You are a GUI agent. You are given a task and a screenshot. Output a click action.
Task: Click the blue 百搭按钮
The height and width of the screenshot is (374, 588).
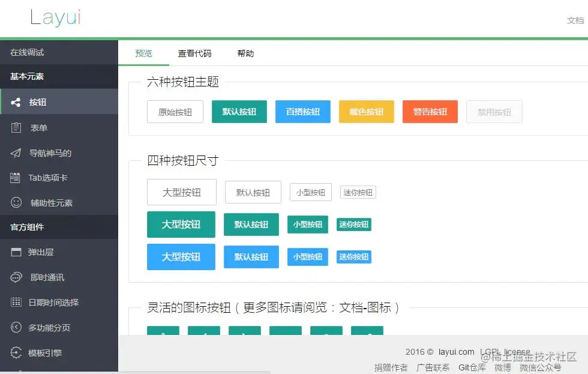[x=303, y=112]
